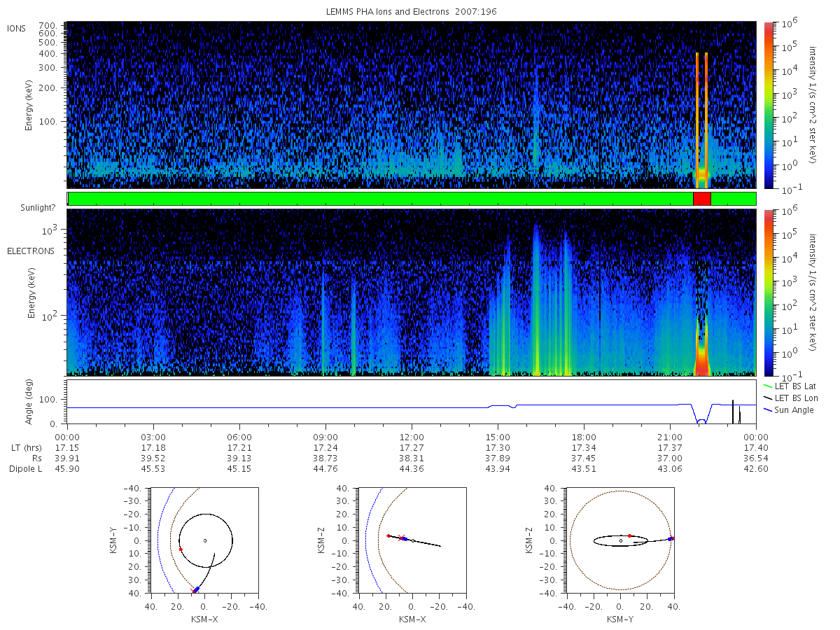The image size is (840, 630).
Task: Click the KSM-Y axis label of the right orbit plot
Action: tap(620, 619)
